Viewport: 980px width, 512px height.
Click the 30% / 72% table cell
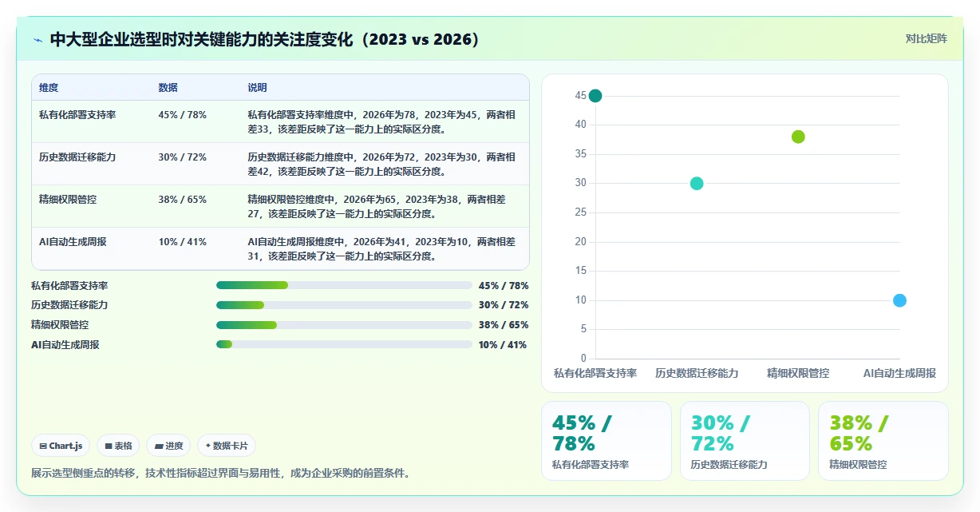tap(183, 157)
